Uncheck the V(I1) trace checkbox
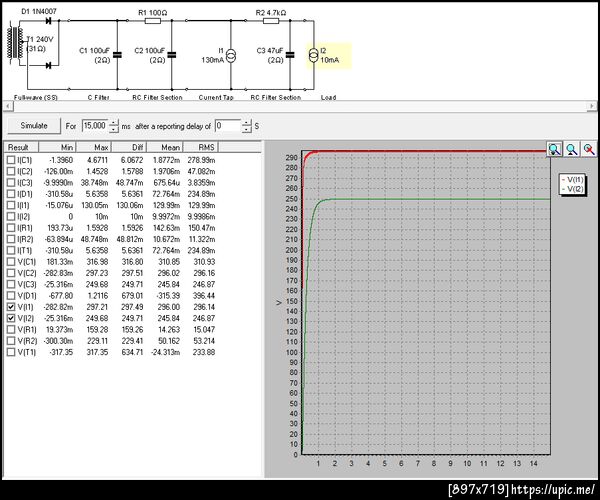This screenshot has height=500, width=600. pos(11,307)
